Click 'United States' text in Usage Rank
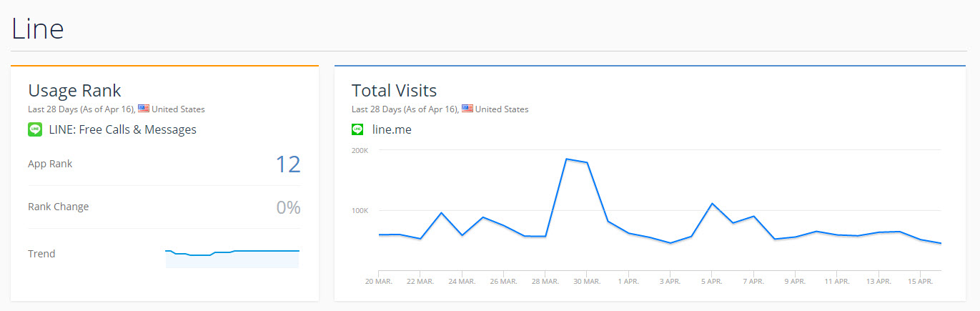This screenshot has height=311, width=980. [x=178, y=109]
